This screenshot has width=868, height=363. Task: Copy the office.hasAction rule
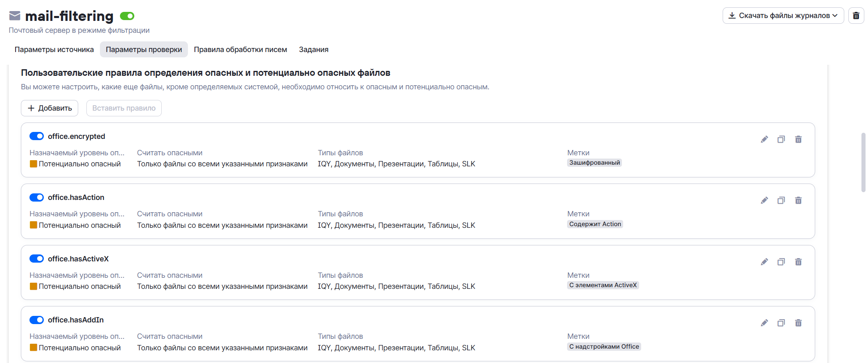coord(781,200)
